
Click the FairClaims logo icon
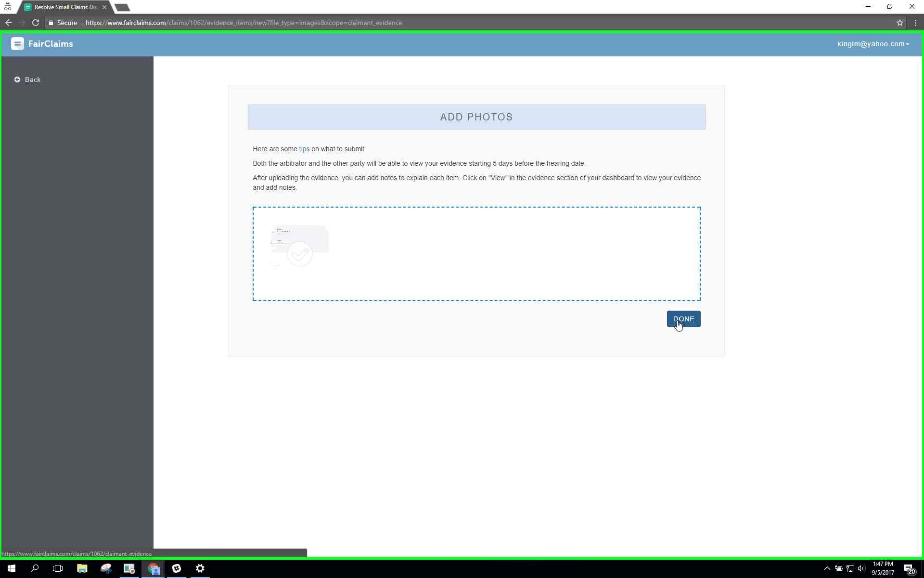point(17,44)
